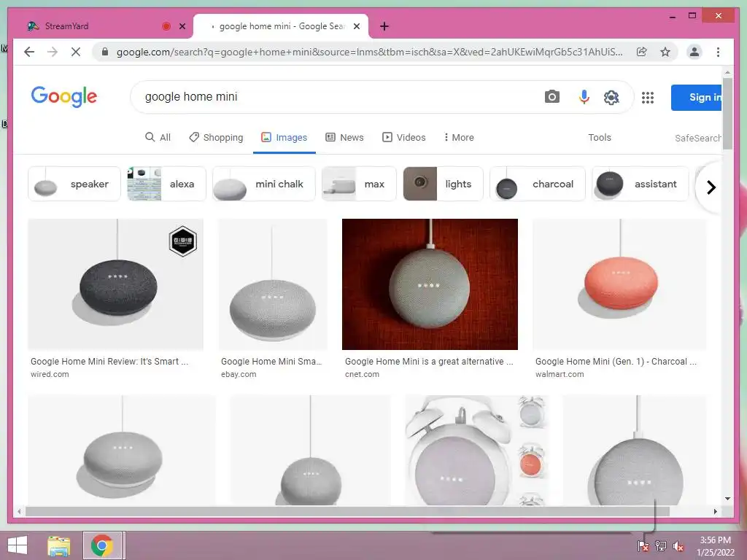View site security lock info
The height and width of the screenshot is (560, 747).
[x=105, y=52]
